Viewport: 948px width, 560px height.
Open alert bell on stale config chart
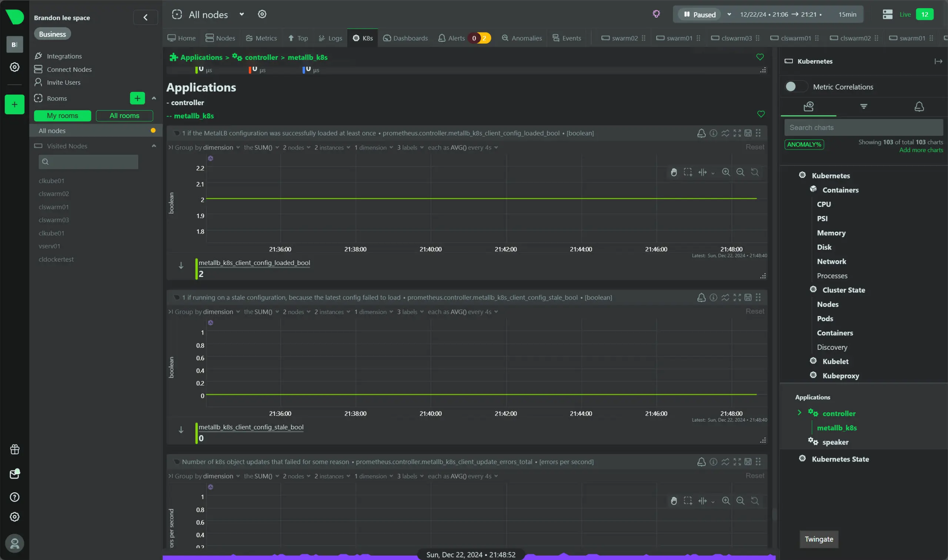[x=701, y=298]
